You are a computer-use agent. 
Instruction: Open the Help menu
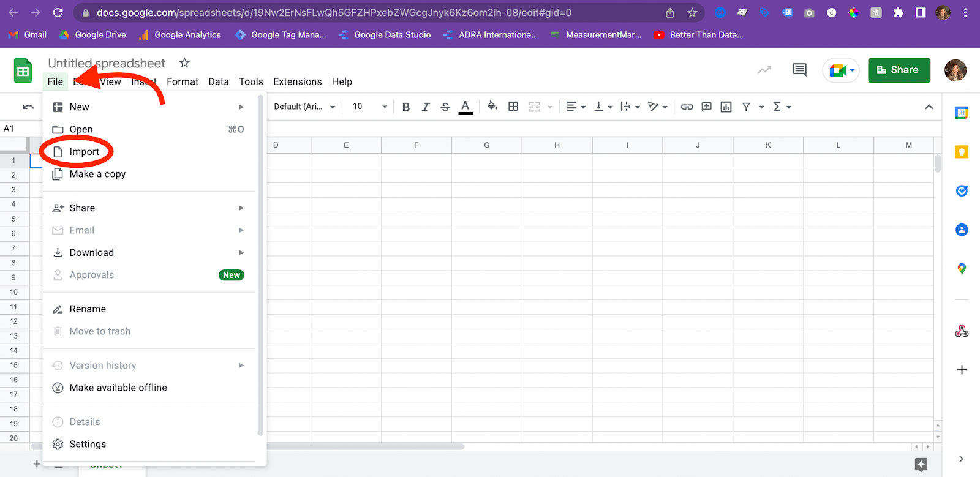342,81
